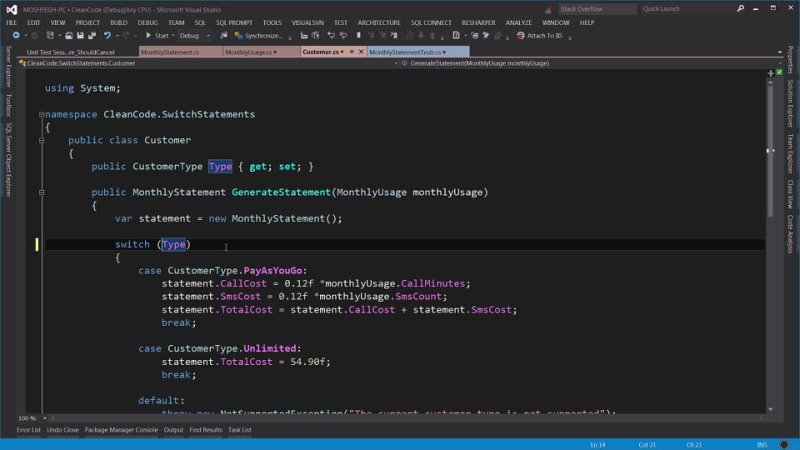Viewport: 800px width, 450px height.
Task: Click the toolbar icon right of document dropdown
Action: point(474,36)
